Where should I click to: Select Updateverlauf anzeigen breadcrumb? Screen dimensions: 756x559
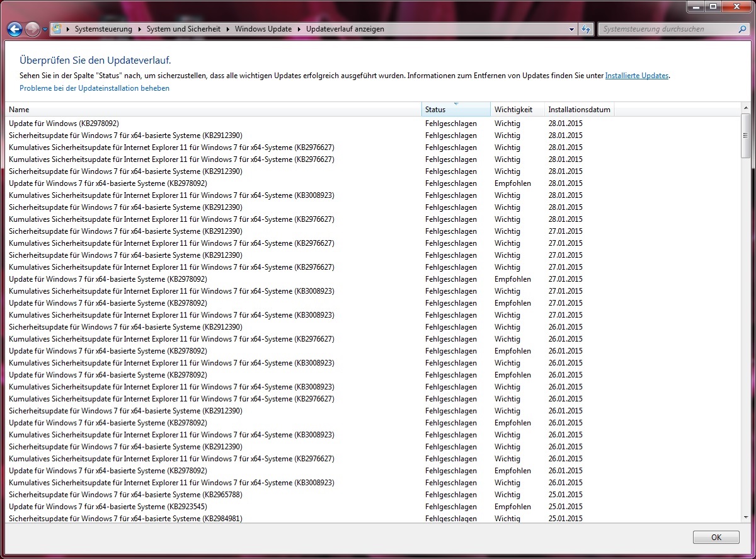coord(345,29)
